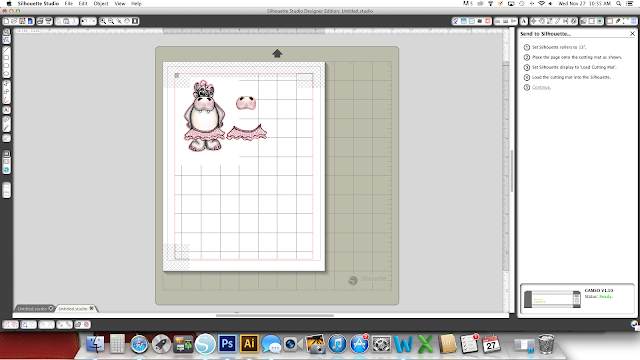
Task: Click the Silhouette Online Store icon in left toolbar
Action: point(7,169)
